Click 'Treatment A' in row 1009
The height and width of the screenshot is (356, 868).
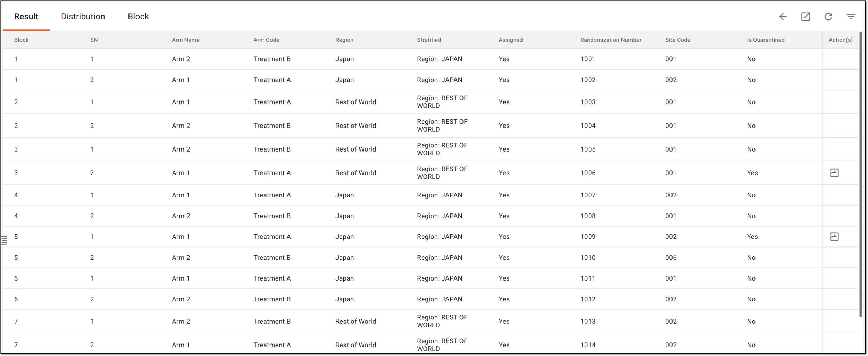(x=272, y=237)
